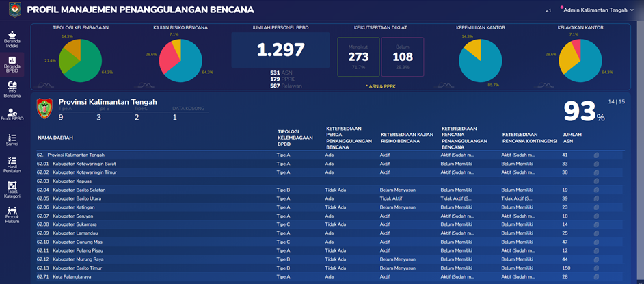
Task: Click the Mengikuti 273 diklat card
Action: tap(358, 57)
